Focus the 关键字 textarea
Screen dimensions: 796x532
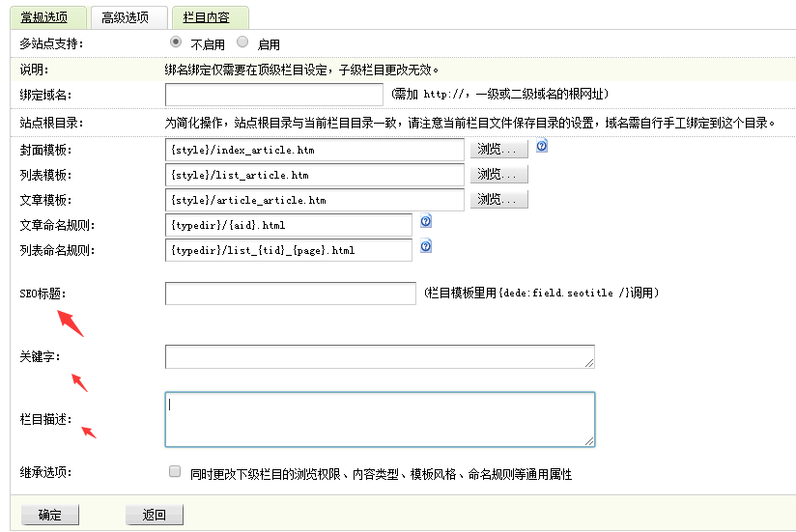[381, 357]
